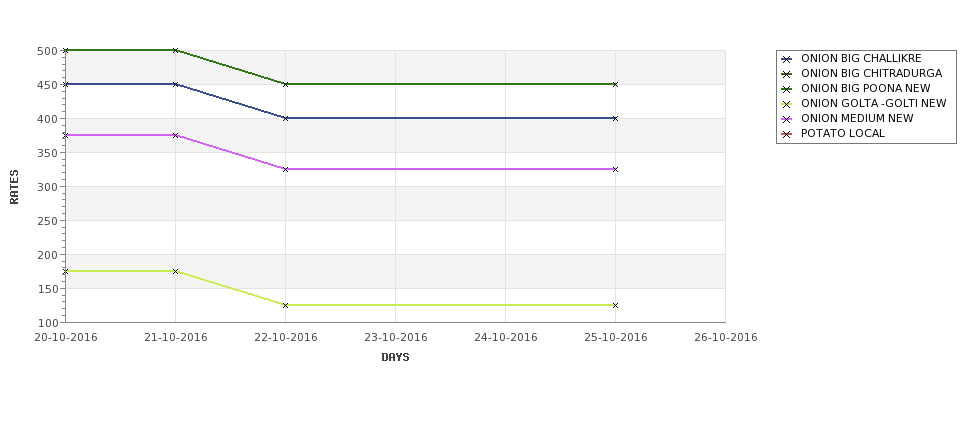This screenshot has height=429, width=975.
Task: Click purple line point at 25-10-2016
Action: point(616,169)
